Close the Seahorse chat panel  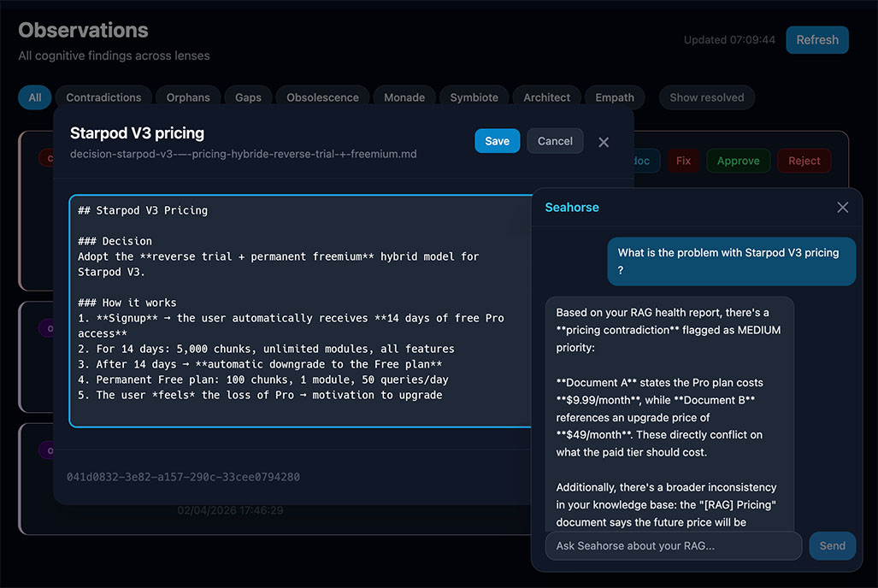(842, 207)
